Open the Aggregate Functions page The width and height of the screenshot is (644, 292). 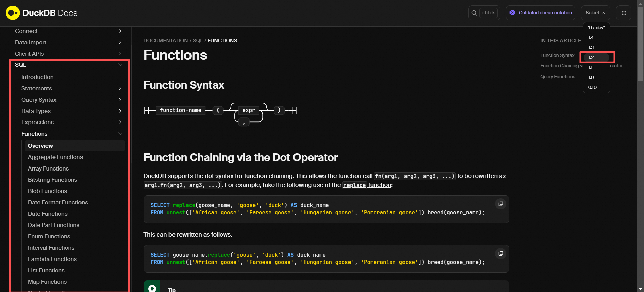pyautogui.click(x=55, y=157)
